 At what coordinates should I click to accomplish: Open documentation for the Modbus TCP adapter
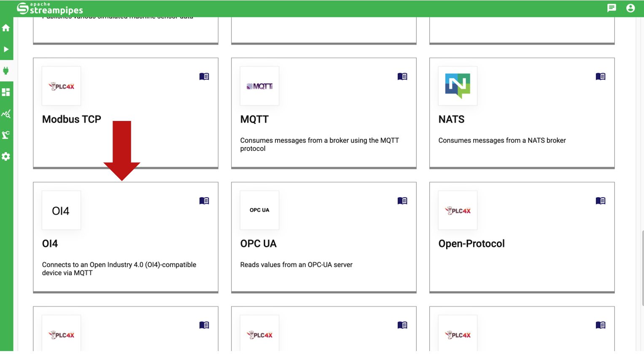click(204, 76)
